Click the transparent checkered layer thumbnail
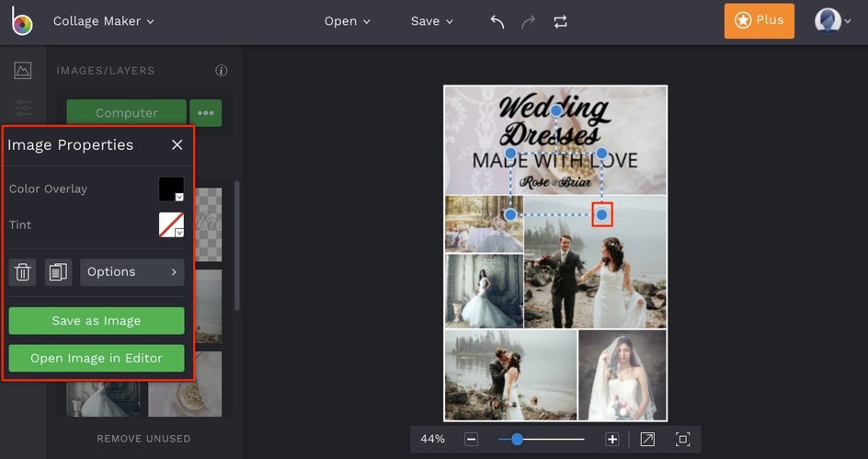The height and width of the screenshot is (459, 868). pyautogui.click(x=209, y=224)
